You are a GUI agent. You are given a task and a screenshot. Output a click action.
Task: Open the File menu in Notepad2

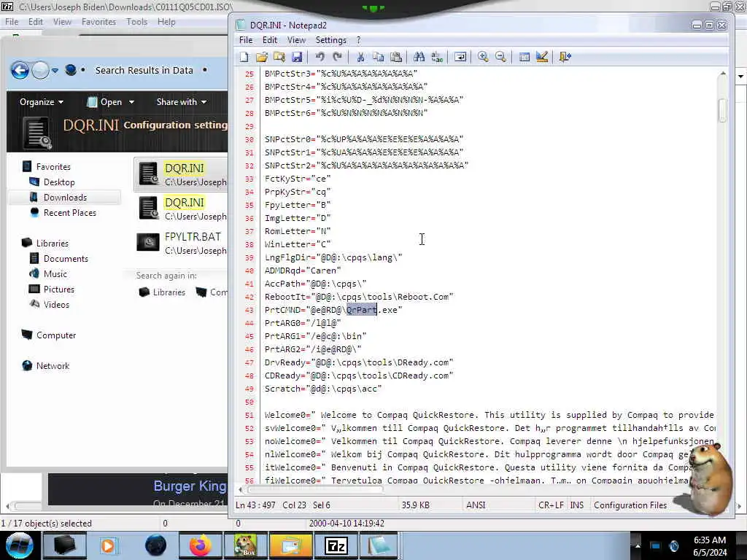pos(246,40)
